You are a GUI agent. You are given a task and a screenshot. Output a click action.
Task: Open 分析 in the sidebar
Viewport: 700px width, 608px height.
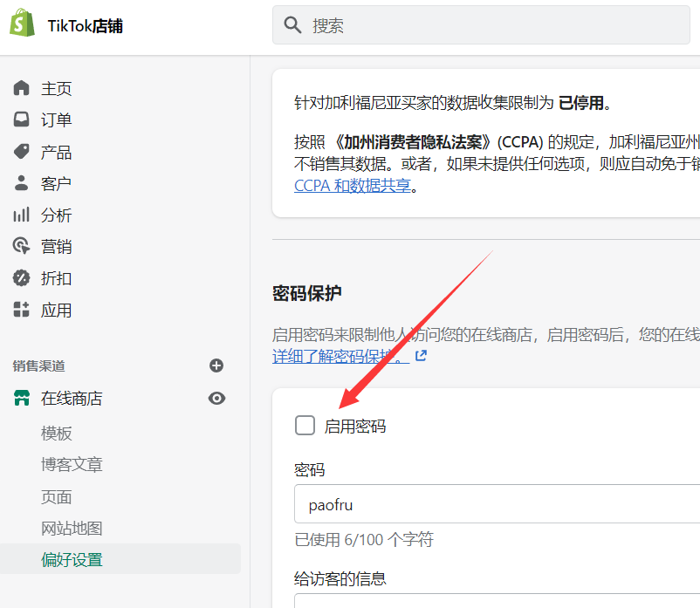(x=56, y=215)
